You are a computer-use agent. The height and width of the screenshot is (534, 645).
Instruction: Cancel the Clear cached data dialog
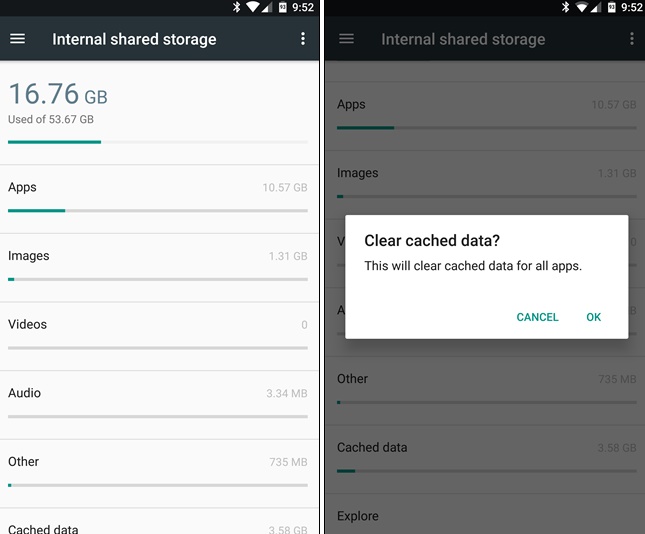pos(537,317)
